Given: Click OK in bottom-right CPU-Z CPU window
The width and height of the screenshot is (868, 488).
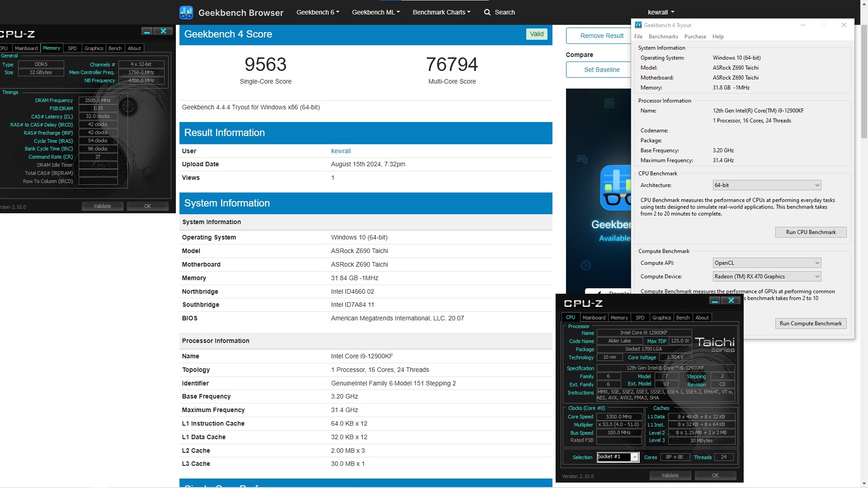Looking at the screenshot, I should click(x=716, y=475).
